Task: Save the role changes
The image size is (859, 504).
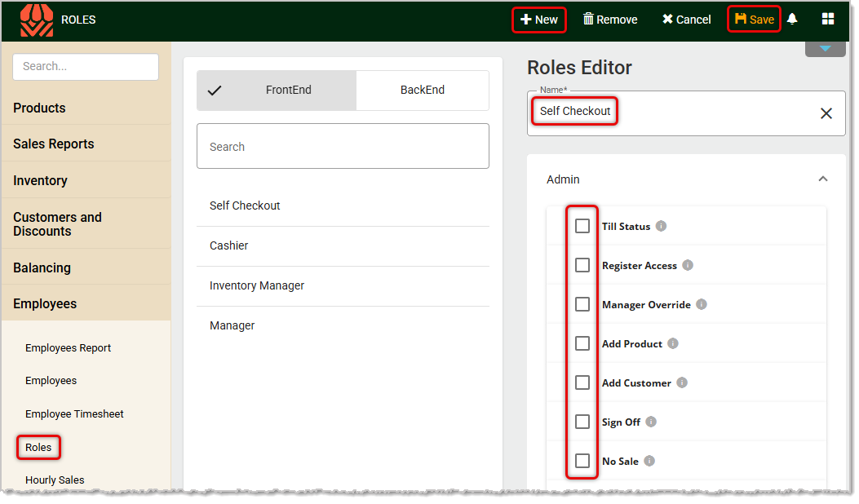Action: (x=755, y=20)
